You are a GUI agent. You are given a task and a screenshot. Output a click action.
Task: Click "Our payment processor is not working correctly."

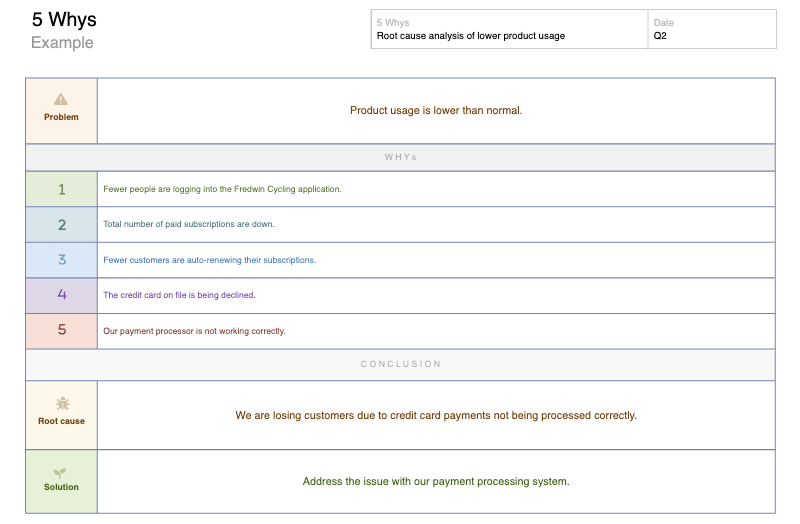click(x=194, y=331)
